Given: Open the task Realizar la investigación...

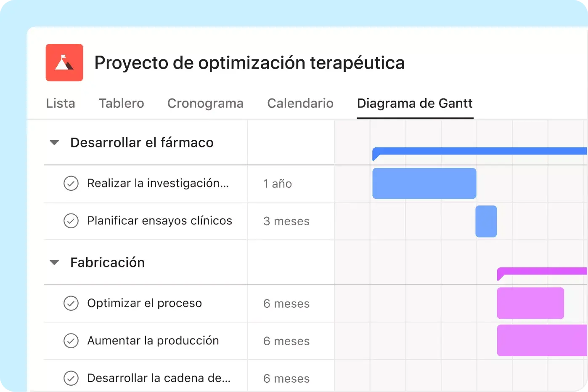Looking at the screenshot, I should 158,183.
